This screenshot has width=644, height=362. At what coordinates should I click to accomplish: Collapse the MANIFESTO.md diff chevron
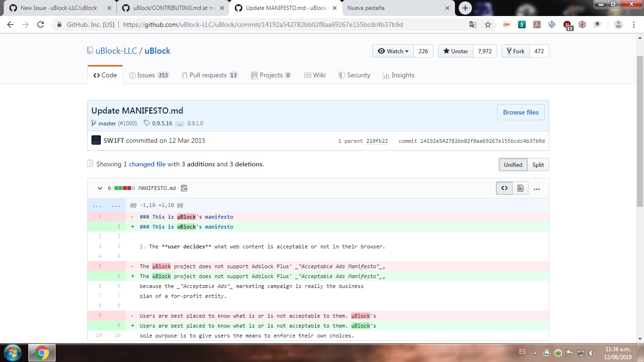click(x=99, y=188)
